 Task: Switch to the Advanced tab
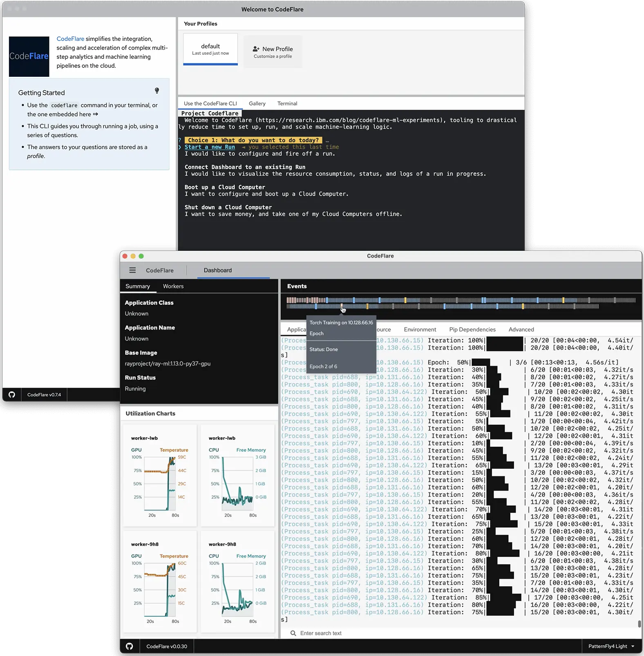tap(521, 330)
